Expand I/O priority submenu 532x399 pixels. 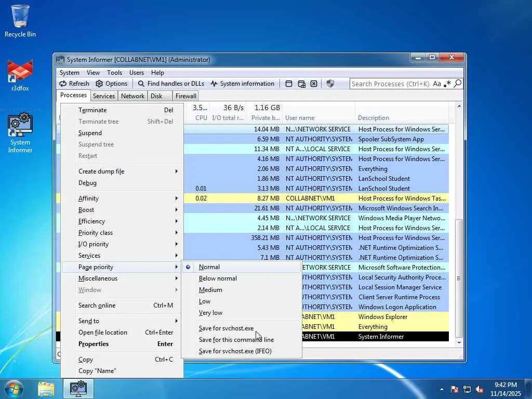coord(122,244)
